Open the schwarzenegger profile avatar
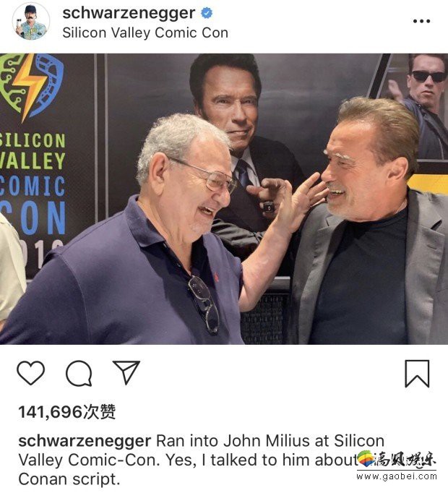The height and width of the screenshot is (493, 448). pos(31,22)
